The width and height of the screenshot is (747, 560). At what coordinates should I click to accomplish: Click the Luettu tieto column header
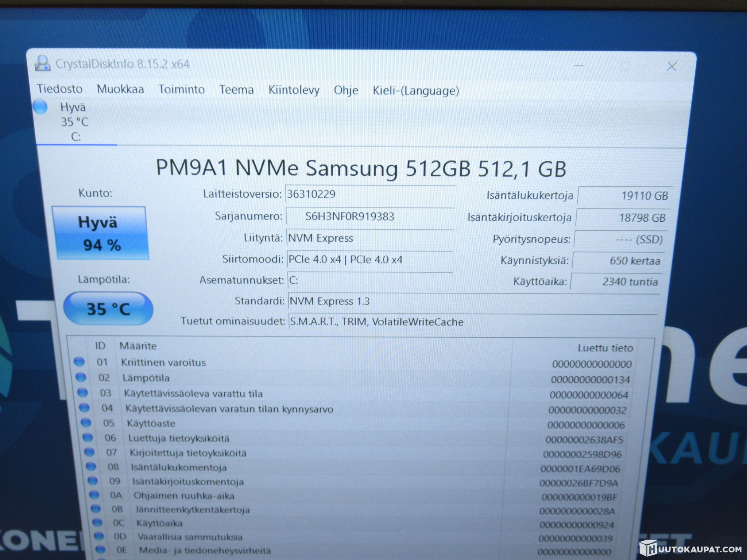pos(605,348)
